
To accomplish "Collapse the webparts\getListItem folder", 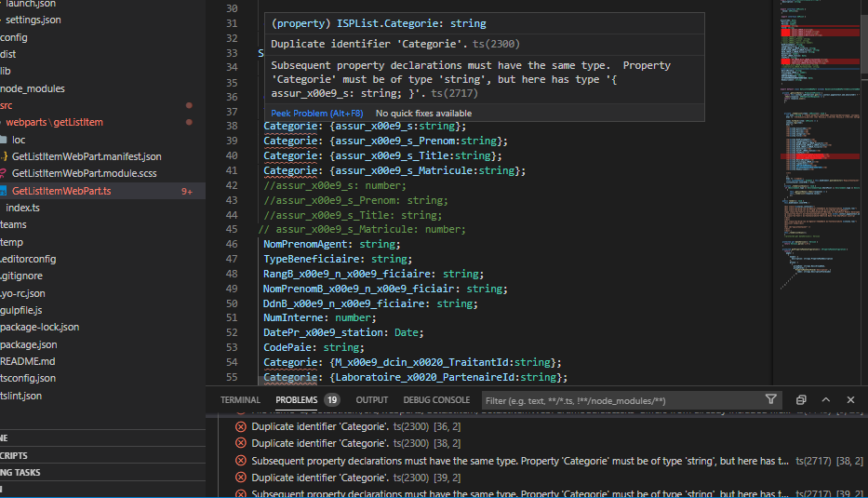I will [x=54, y=123].
